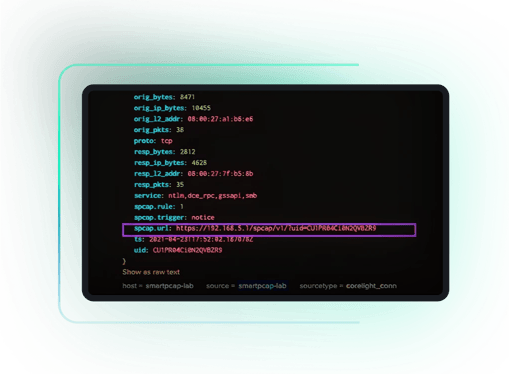The width and height of the screenshot is (509, 374).
Task: Click resp_ip_bytes value 4628
Action: (199, 163)
